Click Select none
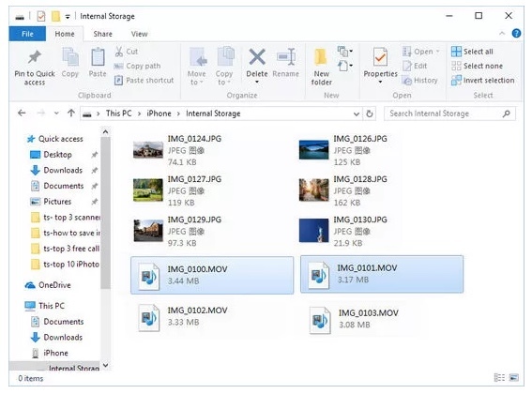This screenshot has width=532, height=394. [x=477, y=66]
